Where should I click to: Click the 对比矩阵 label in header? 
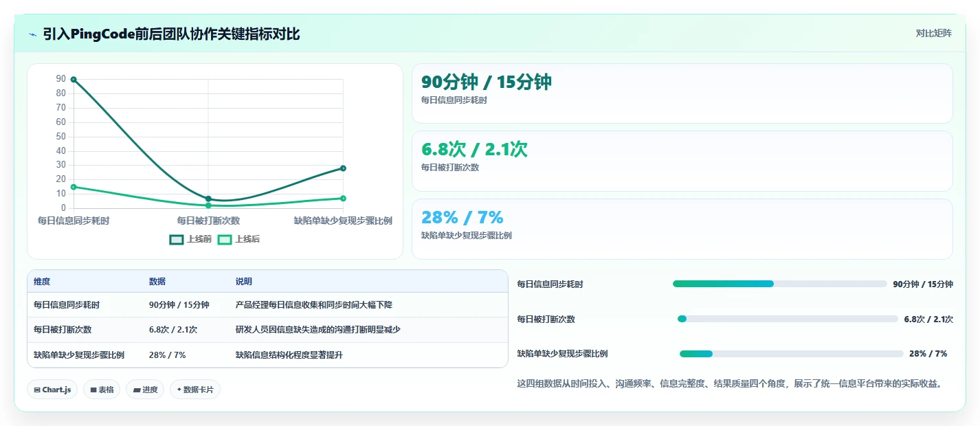933,33
